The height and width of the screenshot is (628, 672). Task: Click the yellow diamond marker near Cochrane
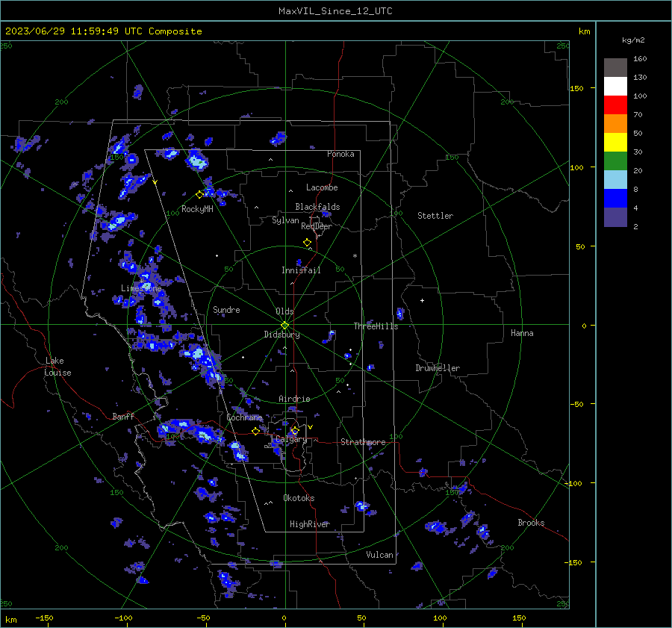click(x=255, y=432)
